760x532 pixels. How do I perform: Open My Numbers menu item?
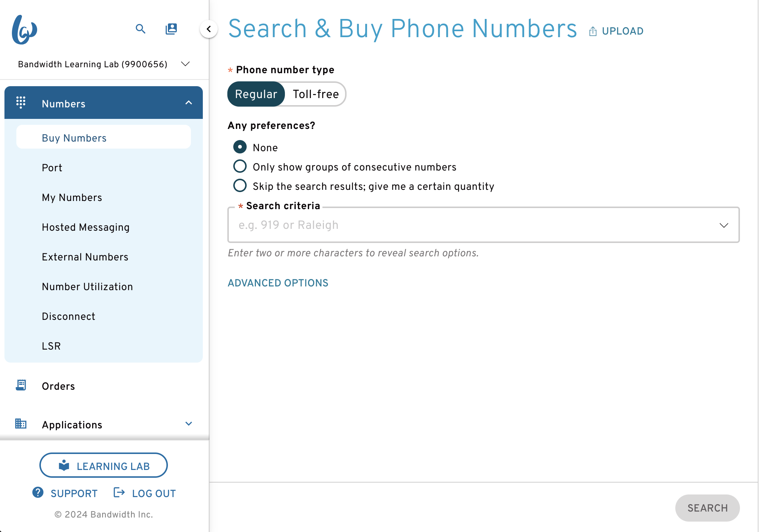tap(104, 198)
